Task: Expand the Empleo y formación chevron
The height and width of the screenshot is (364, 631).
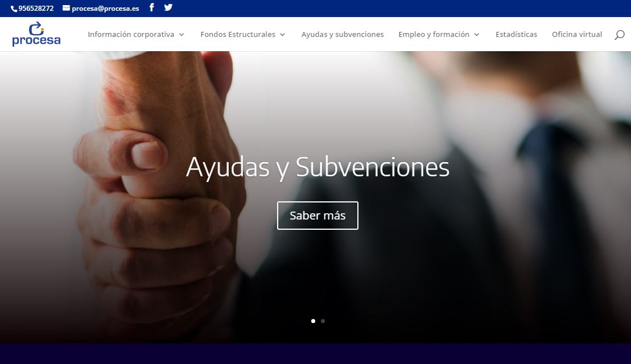Action: pos(476,35)
